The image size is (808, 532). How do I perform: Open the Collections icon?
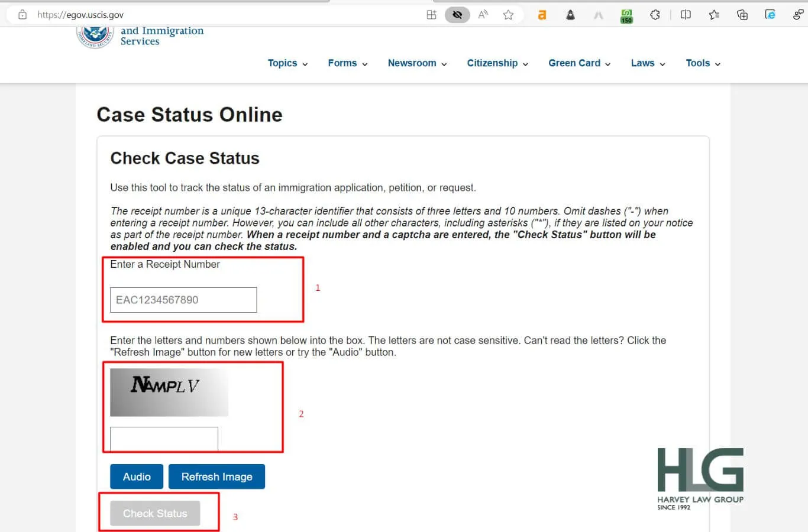742,15
